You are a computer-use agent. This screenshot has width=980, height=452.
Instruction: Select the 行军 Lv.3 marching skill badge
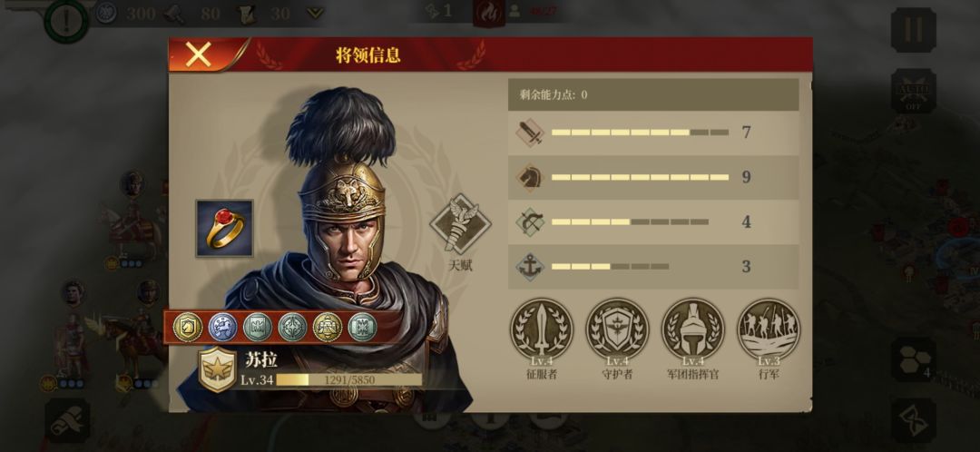click(769, 329)
